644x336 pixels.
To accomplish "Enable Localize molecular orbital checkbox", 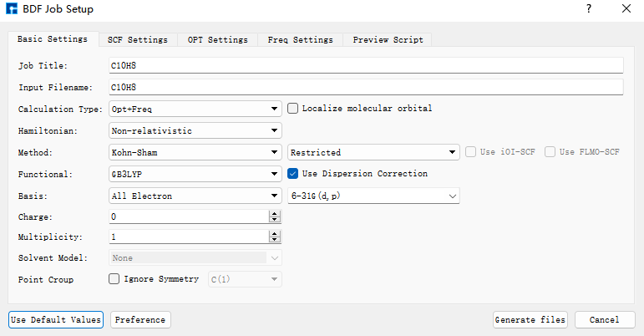I will coord(292,109).
